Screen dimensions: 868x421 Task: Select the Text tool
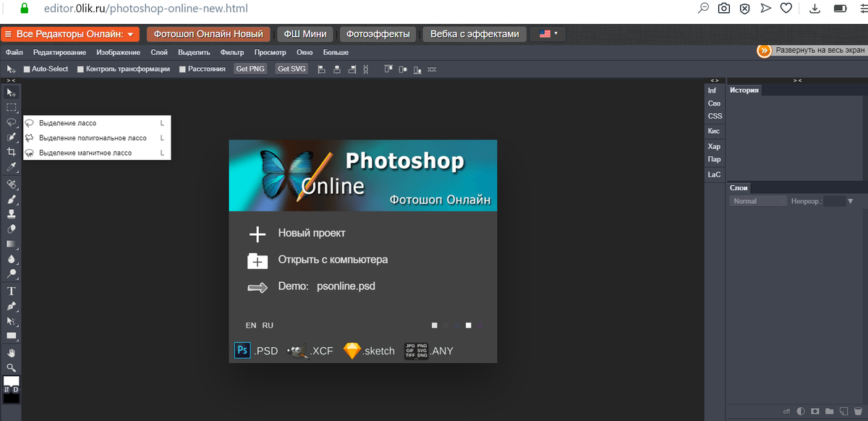[11, 291]
